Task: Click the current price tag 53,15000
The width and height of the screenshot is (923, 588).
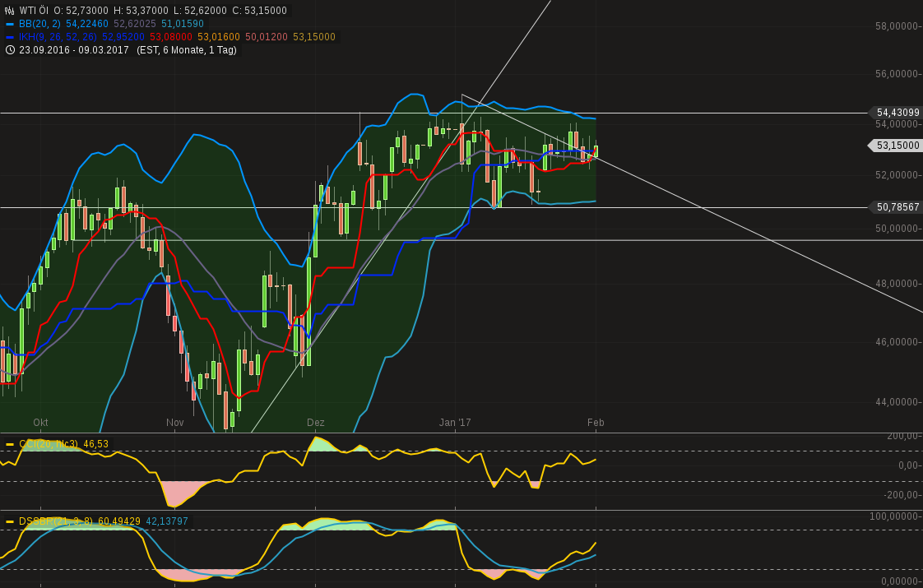Action: pos(895,146)
